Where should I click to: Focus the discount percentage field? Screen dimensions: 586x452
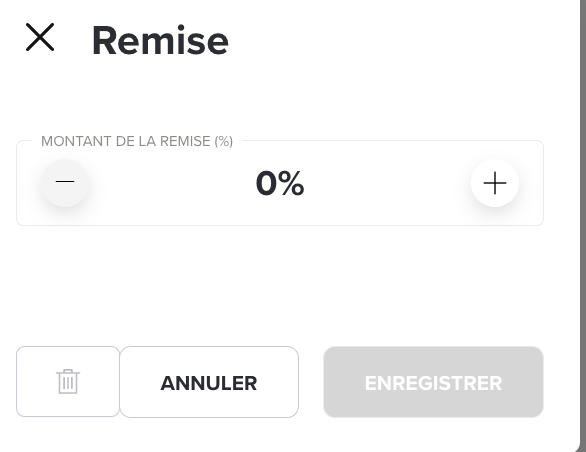click(280, 183)
